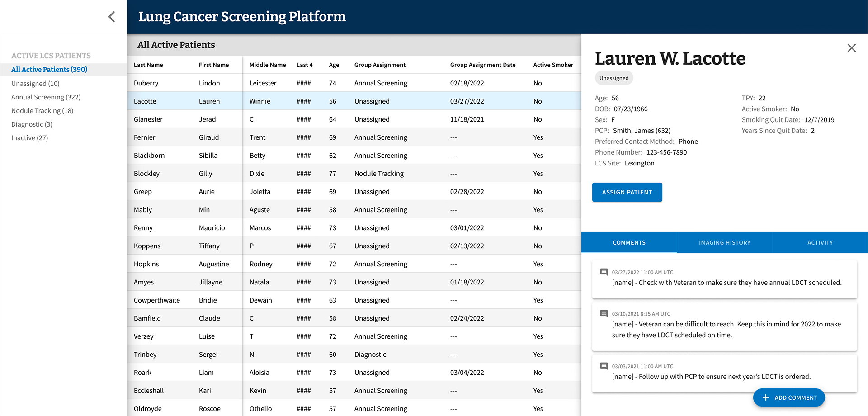868x416 pixels.
Task: Switch to the Comments tab
Action: point(629,242)
